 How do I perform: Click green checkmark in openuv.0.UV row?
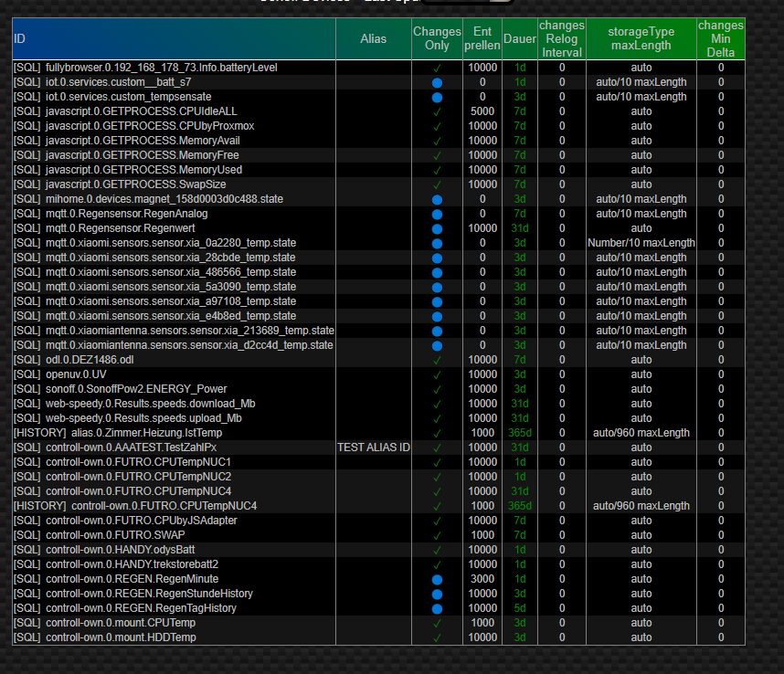[437, 374]
